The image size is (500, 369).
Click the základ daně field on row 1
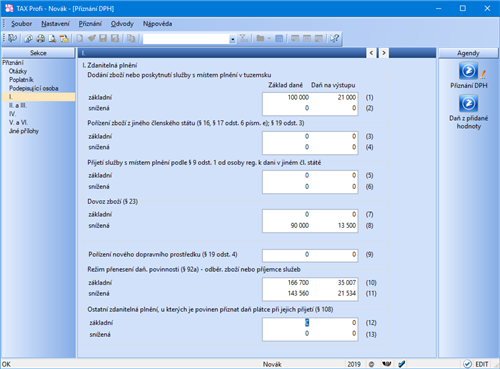point(287,97)
